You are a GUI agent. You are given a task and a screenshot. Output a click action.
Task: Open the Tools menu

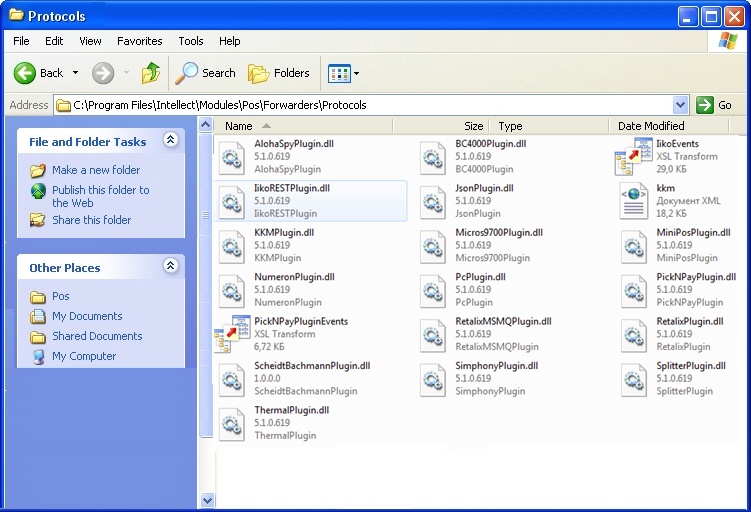pyautogui.click(x=191, y=41)
